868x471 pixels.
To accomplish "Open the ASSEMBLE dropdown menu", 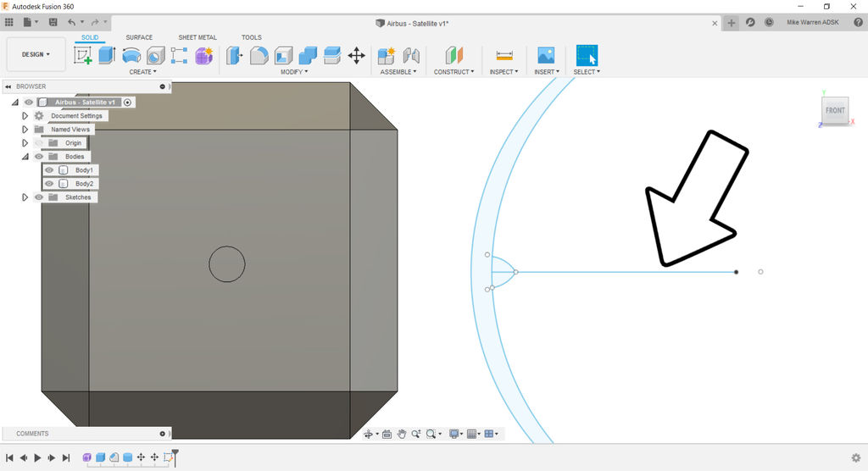I will click(398, 72).
